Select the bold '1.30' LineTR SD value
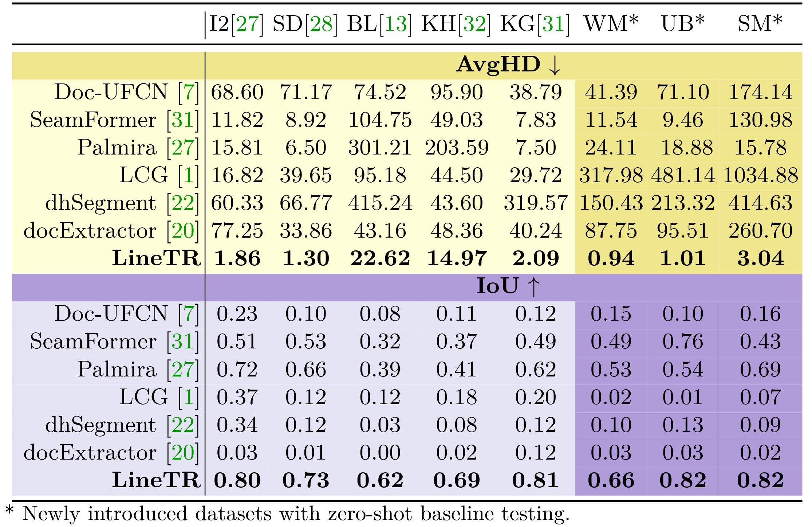This screenshot has width=812, height=527. 306,258
